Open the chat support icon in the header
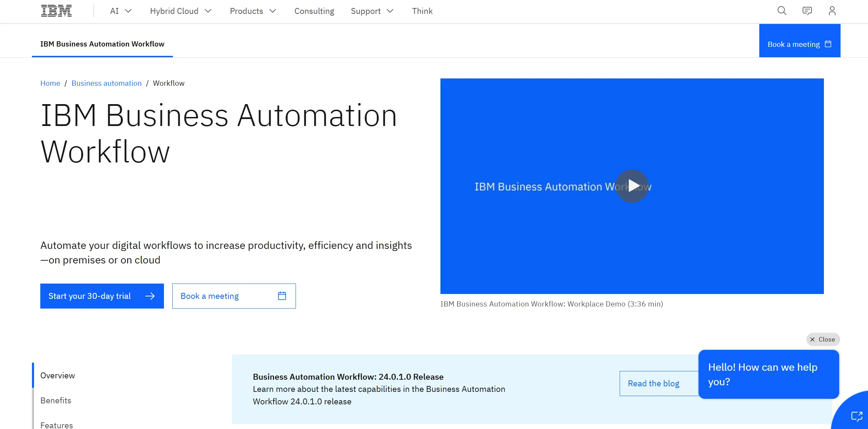This screenshot has width=868, height=429. tap(807, 11)
